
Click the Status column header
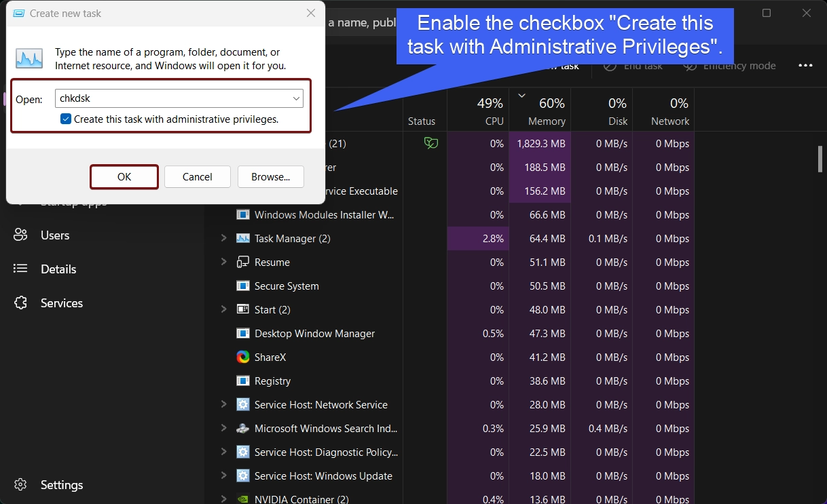pos(422,121)
